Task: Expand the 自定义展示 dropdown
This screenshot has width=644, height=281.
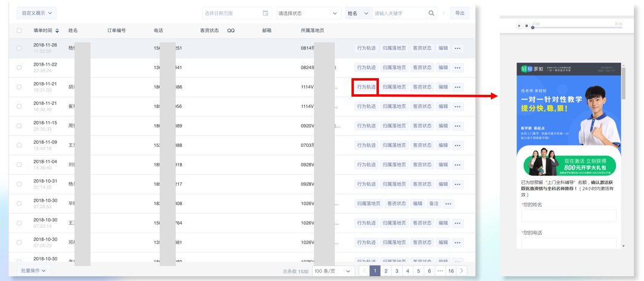Action: tap(36, 13)
